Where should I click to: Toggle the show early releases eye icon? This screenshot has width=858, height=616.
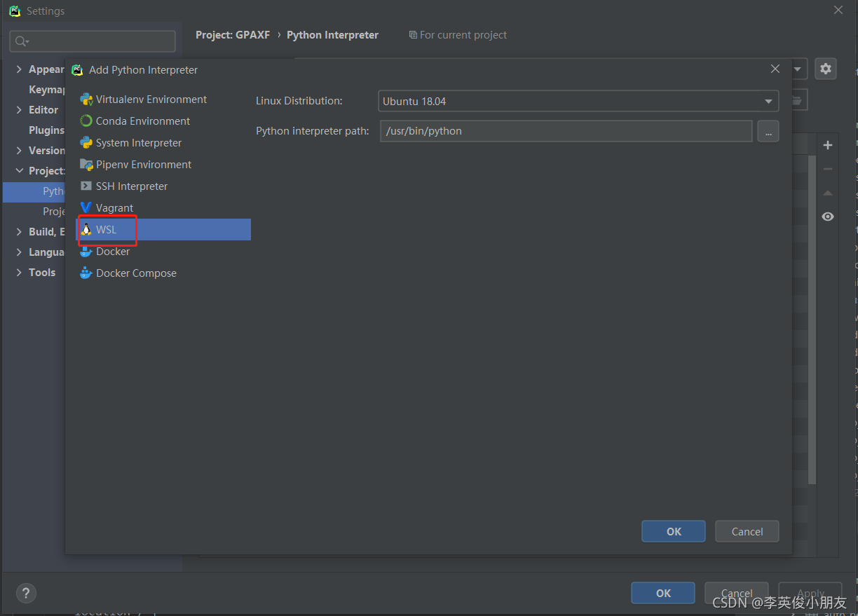tap(828, 217)
